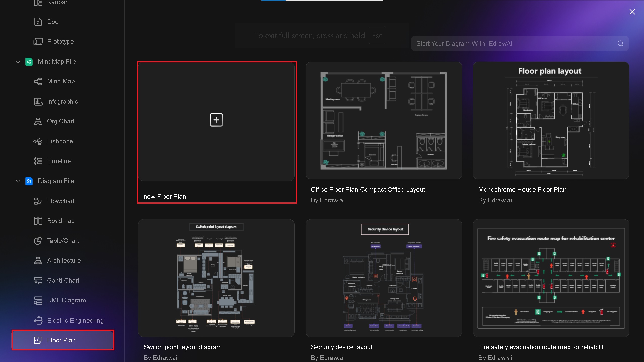Image resolution: width=644 pixels, height=362 pixels.
Task: Click Office Floor Plan-Compact Office Layout title
Action: [368, 190]
